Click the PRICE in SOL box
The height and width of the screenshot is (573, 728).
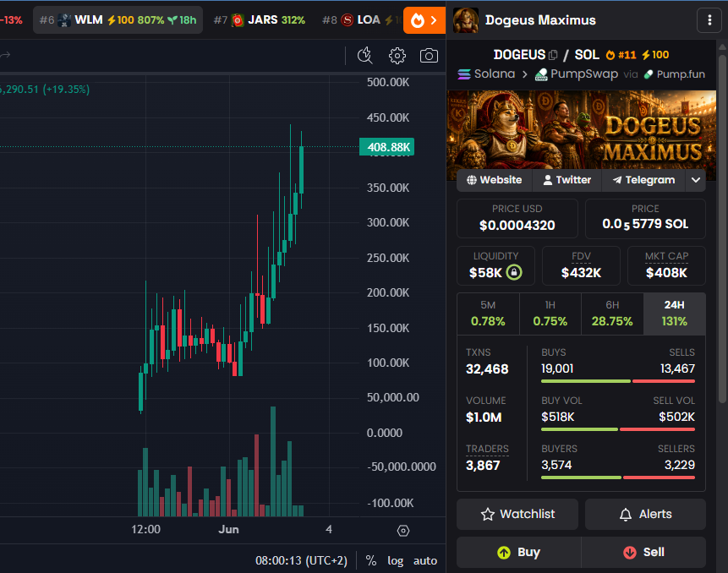pyautogui.click(x=645, y=219)
